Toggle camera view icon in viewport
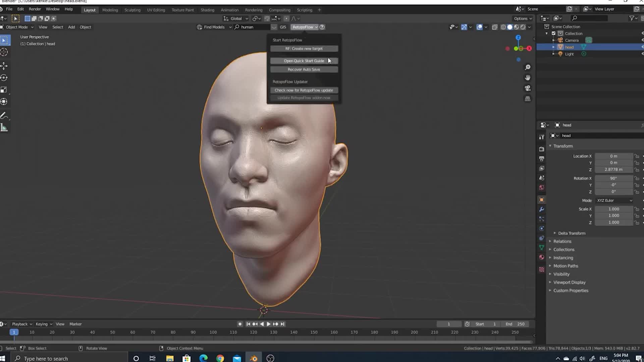Screen dimensions: 644x362 coord(528,88)
